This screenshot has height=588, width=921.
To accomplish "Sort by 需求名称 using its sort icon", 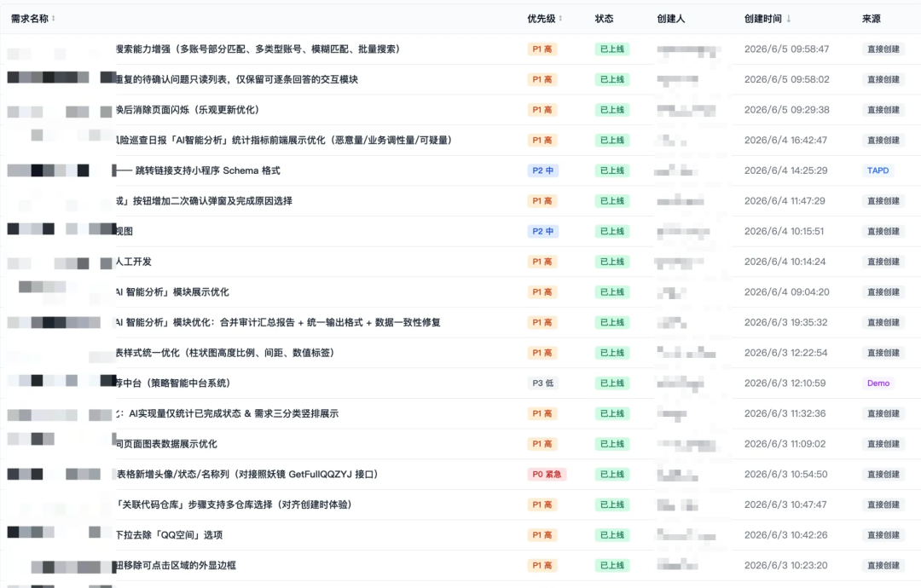I will 54,19.
